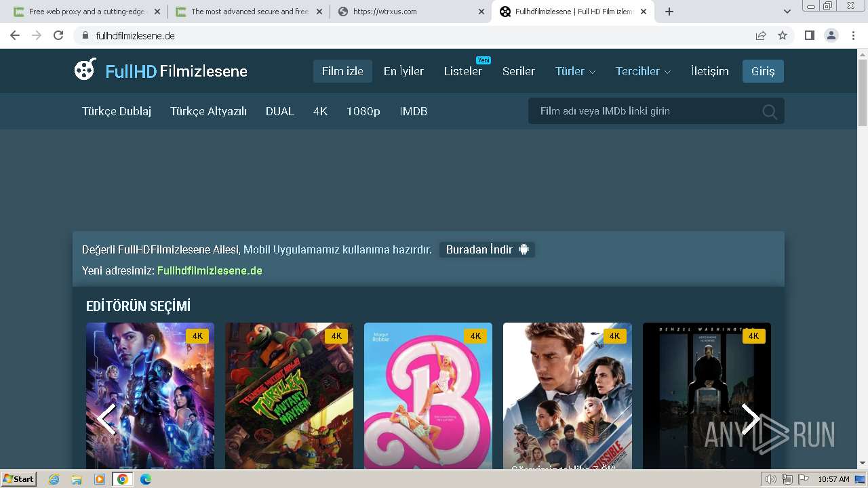
Task: Open the Ninja Turtles Mutant Mayhem poster
Action: (x=289, y=396)
